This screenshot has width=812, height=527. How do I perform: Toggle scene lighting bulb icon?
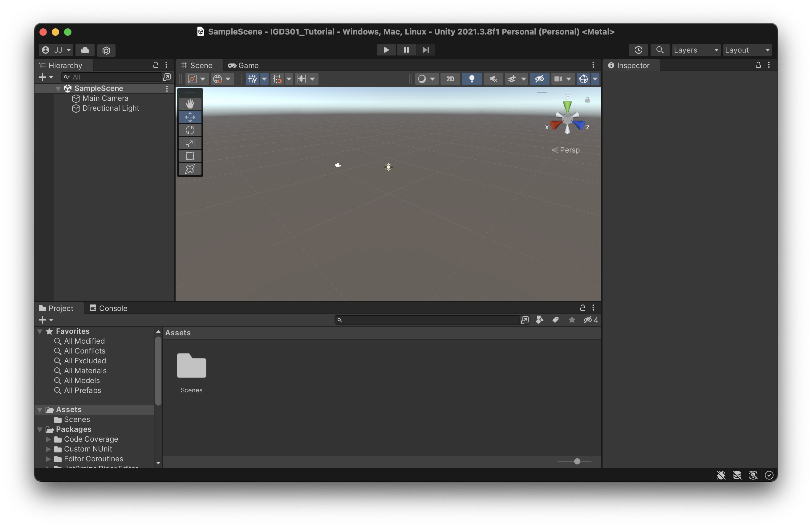coord(472,79)
